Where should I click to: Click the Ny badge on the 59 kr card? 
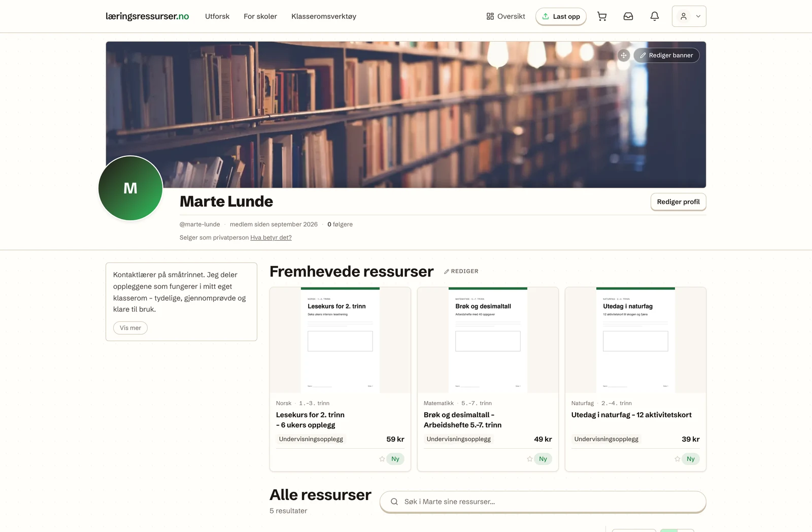click(x=395, y=459)
